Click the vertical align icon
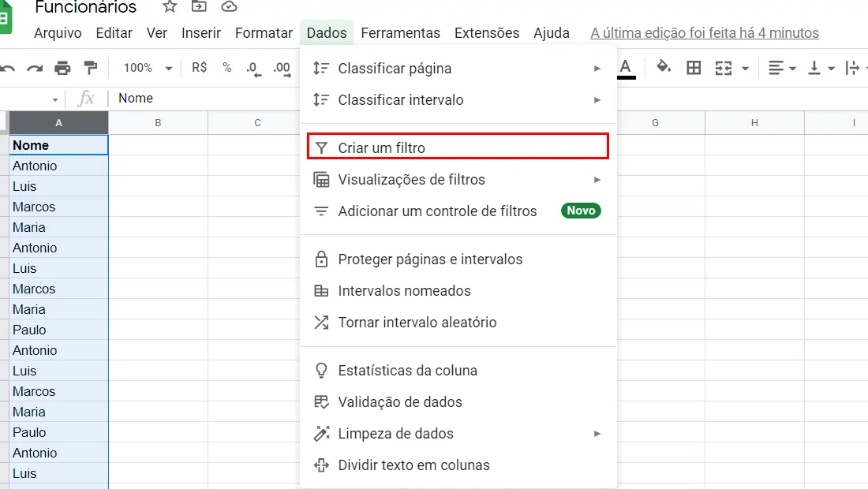 point(814,68)
